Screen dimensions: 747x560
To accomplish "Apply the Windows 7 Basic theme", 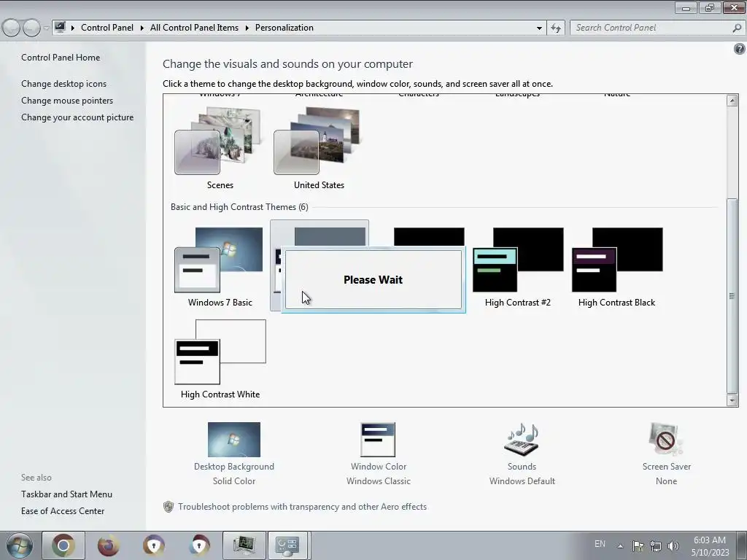I will (219, 267).
